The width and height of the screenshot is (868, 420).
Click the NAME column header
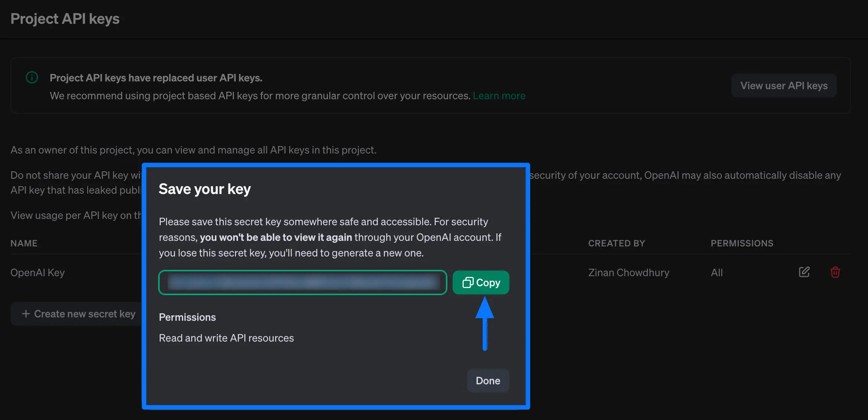[x=23, y=243]
